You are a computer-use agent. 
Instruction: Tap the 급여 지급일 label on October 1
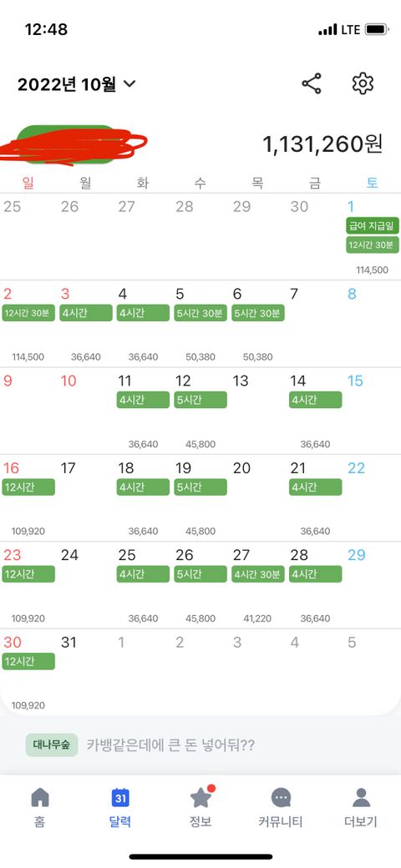373,226
